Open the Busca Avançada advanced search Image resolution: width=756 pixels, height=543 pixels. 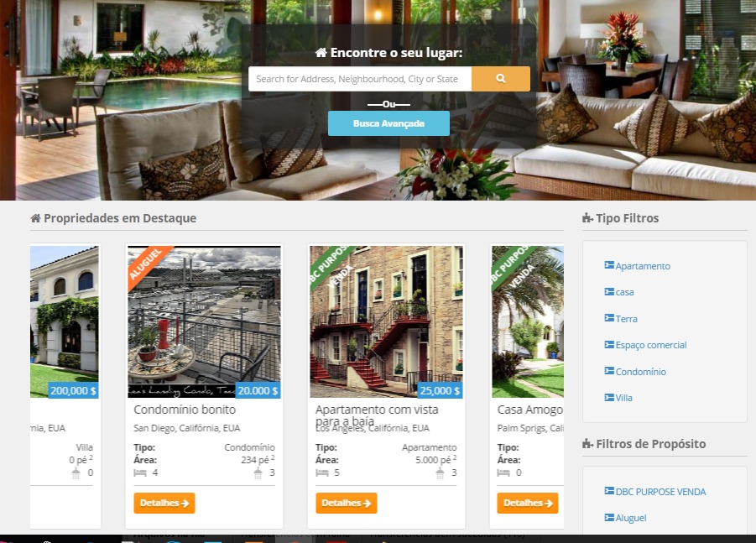[x=388, y=123]
